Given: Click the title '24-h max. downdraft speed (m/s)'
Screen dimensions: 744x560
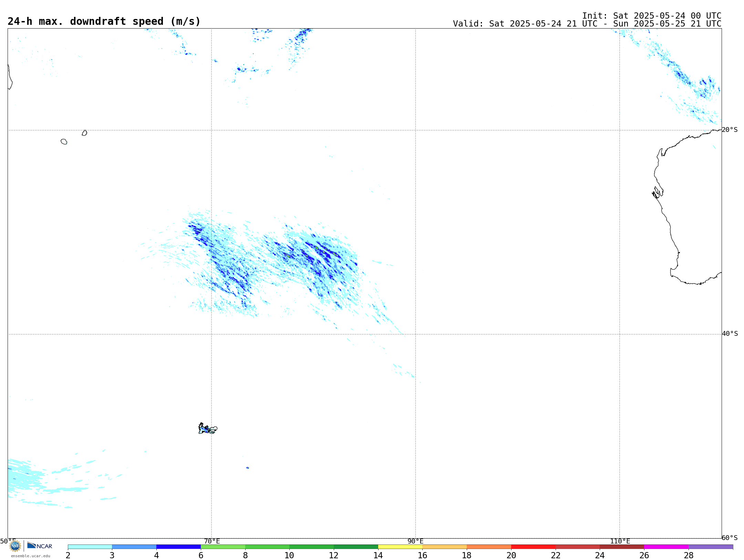Looking at the screenshot, I should coord(104,21).
